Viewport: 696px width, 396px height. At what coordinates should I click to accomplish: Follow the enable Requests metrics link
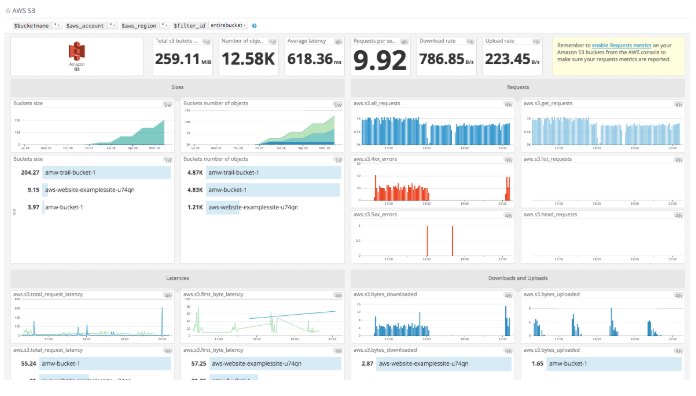coord(621,45)
